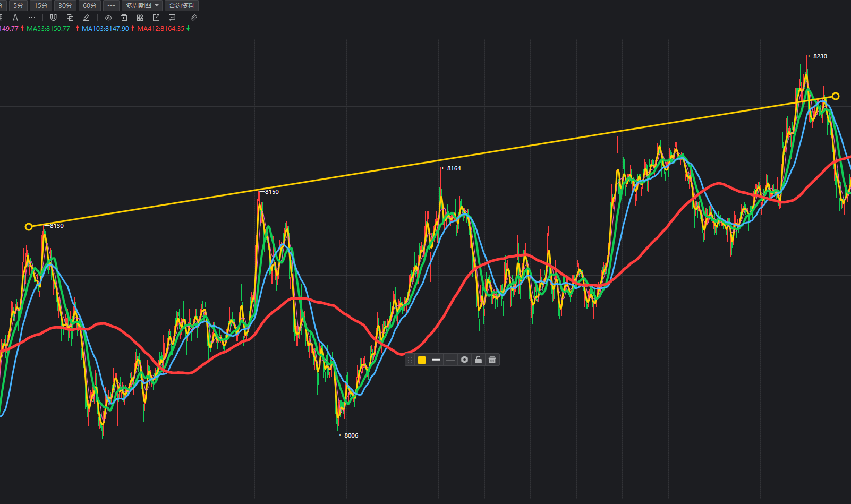Toggle the magnet snap tool
Image resolution: width=851 pixels, height=504 pixels.
point(53,18)
